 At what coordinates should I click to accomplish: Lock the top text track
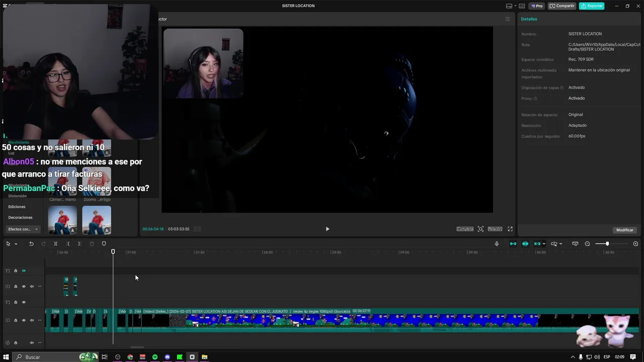[16, 270]
